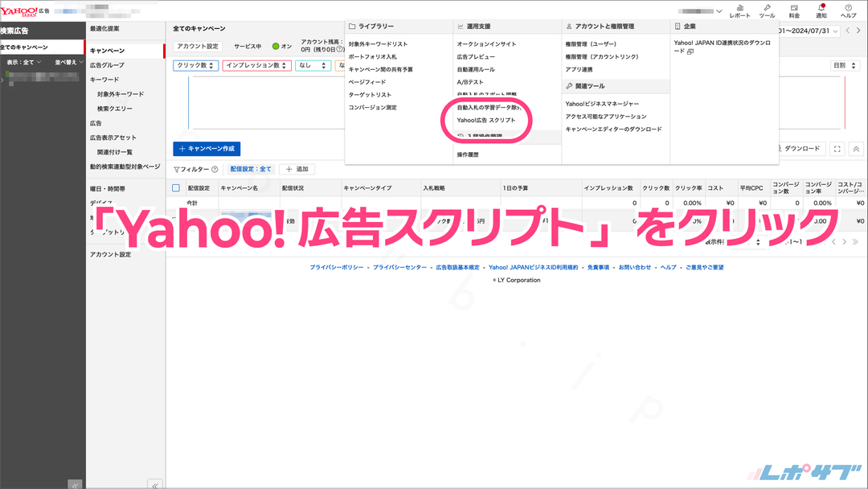Select コンバージョン測定 menu item
The image size is (868, 489).
(373, 108)
